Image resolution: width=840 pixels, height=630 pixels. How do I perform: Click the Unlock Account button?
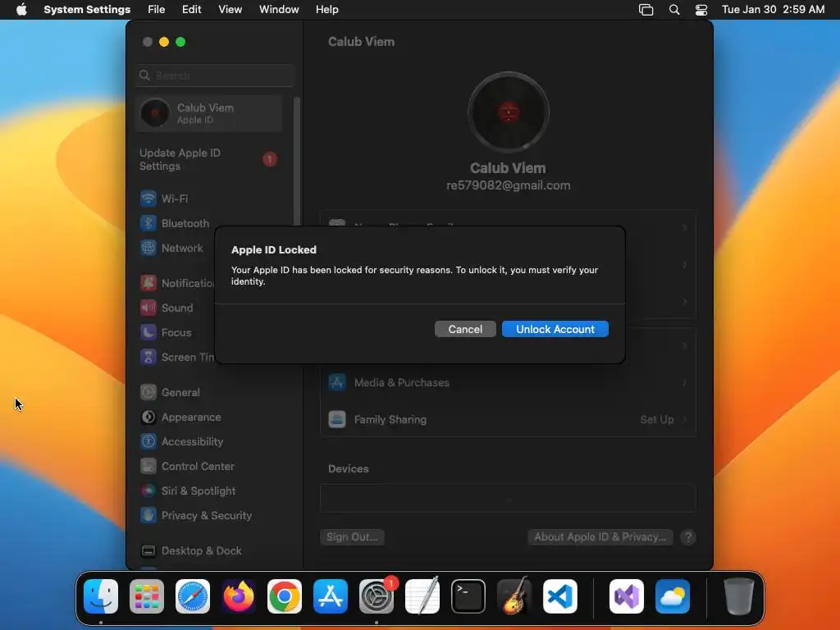coord(555,329)
